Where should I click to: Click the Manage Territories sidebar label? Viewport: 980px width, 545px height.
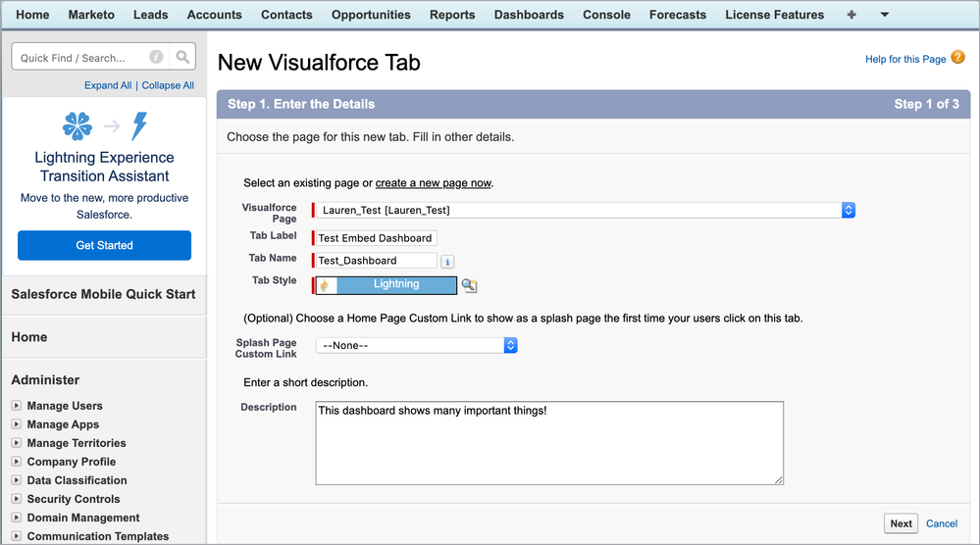coord(77,443)
